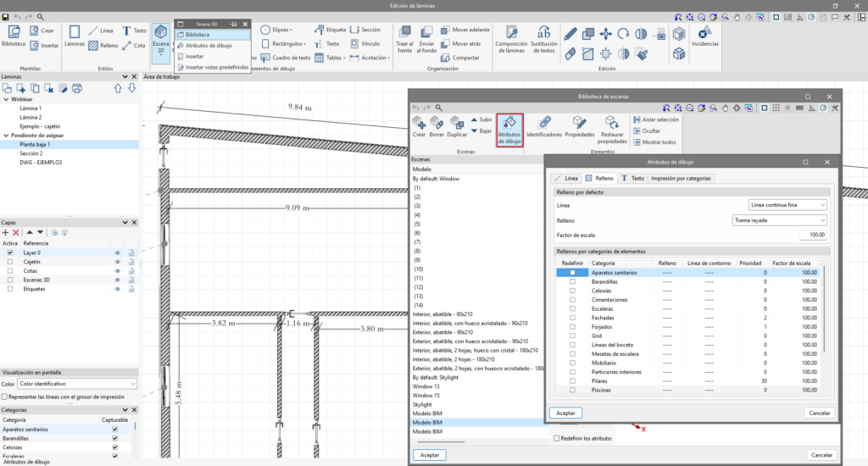Check the Aparatos sanitarios redefinir checkbox
868x466 pixels.
572,273
